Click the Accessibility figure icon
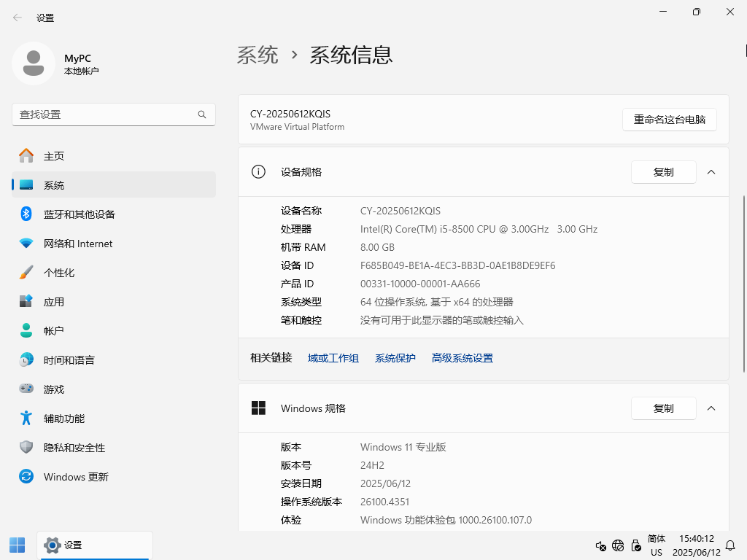Viewport: 747px width, 560px height. click(x=26, y=418)
